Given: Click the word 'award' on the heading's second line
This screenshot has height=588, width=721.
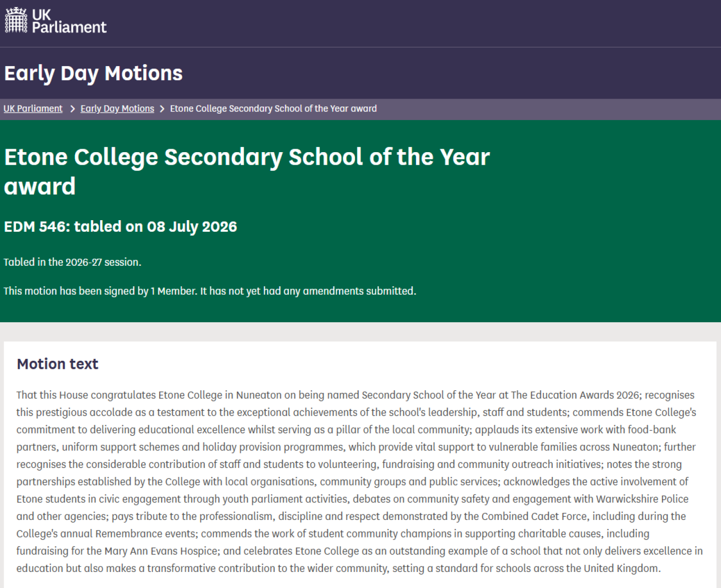Looking at the screenshot, I should 40,186.
